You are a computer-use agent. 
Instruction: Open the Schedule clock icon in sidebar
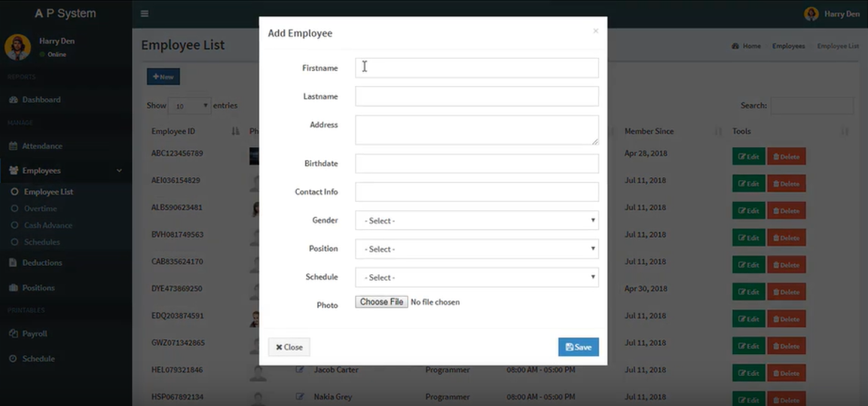point(14,359)
